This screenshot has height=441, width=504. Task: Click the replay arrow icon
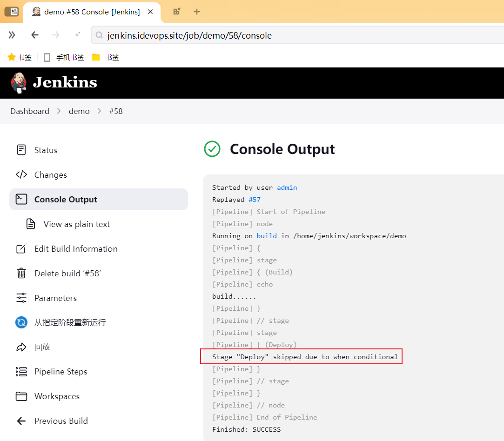click(x=21, y=347)
